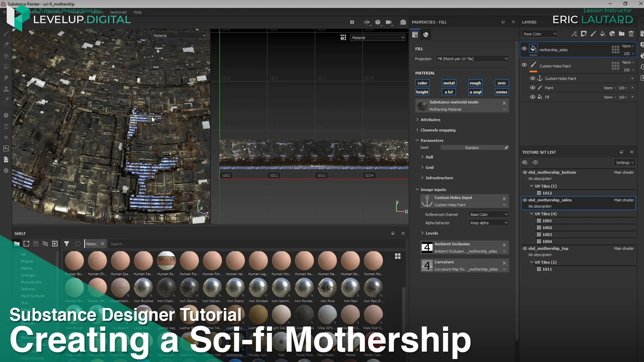Select the Eraser tool icon

pyautogui.click(x=6, y=44)
